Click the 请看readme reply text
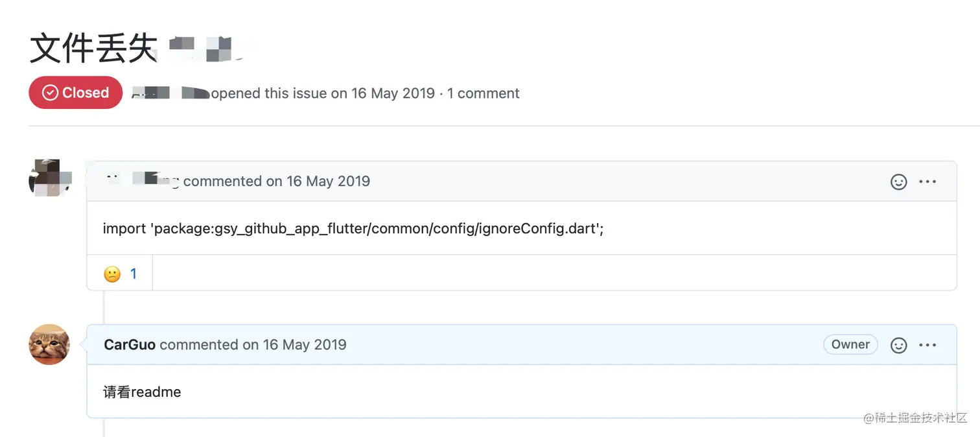 tap(142, 392)
